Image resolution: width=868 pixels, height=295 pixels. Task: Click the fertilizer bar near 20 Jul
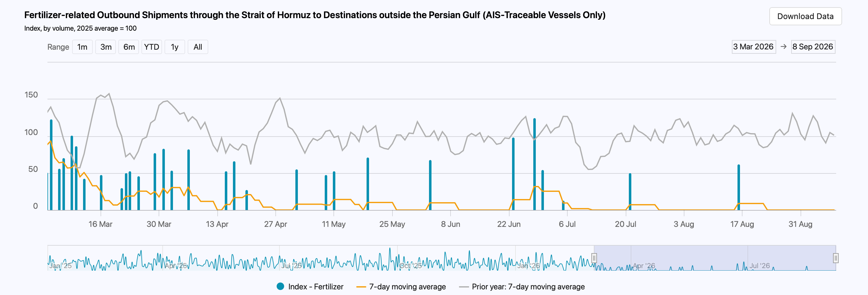pyautogui.click(x=630, y=192)
